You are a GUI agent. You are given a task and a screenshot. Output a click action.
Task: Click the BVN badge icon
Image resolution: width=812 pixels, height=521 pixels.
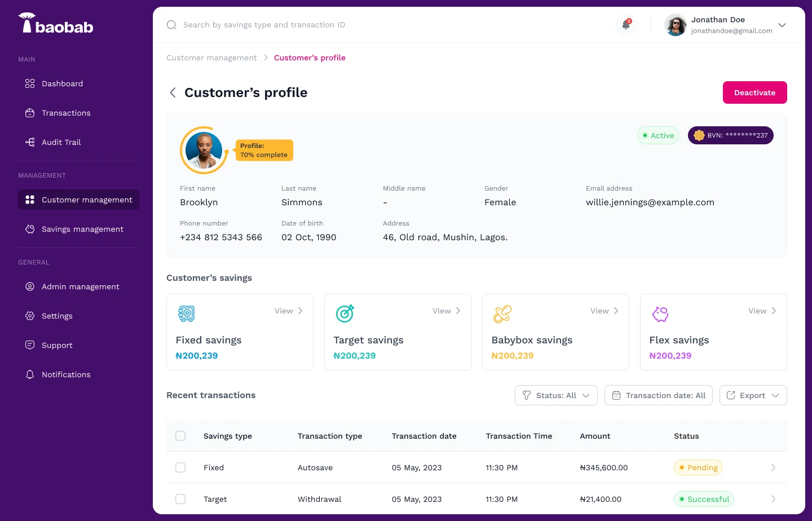click(x=699, y=135)
